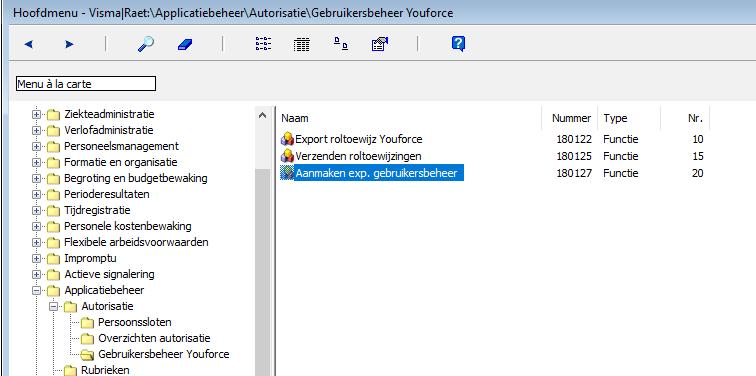
Task: Switch to list view icon
Action: (x=263, y=44)
